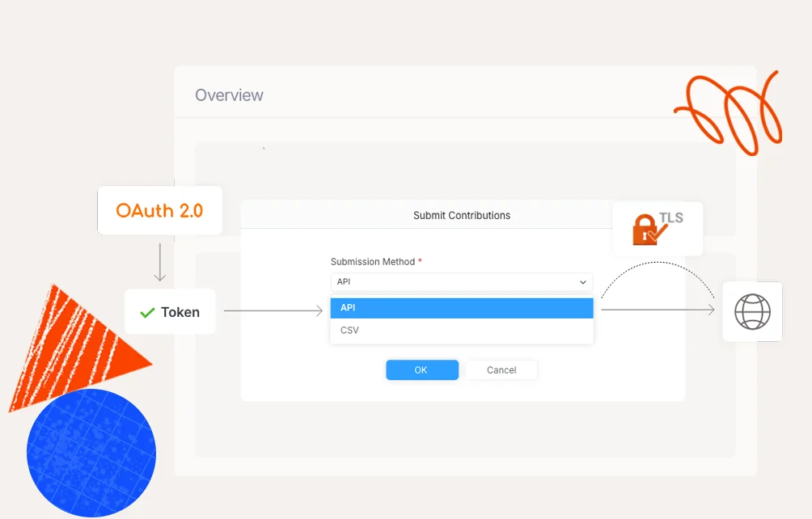The height and width of the screenshot is (519, 812).
Task: Click the down arrow below OAuth 2.0
Action: click(x=159, y=262)
